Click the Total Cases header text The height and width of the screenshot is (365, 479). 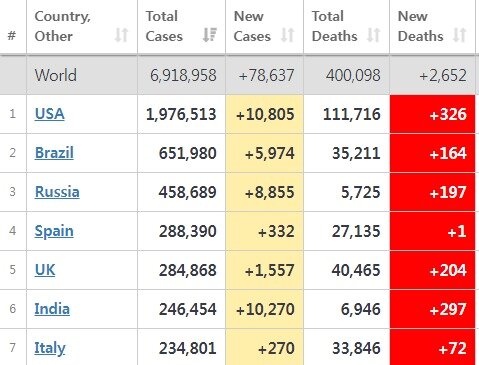point(164,26)
